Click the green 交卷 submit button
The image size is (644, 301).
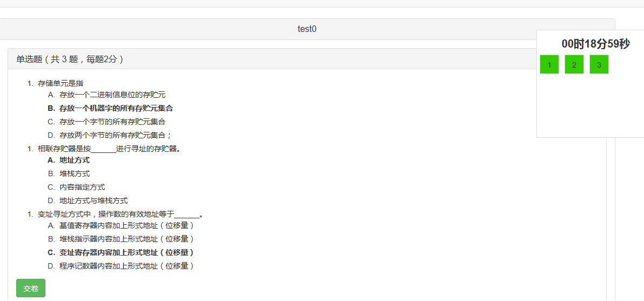pos(31,288)
